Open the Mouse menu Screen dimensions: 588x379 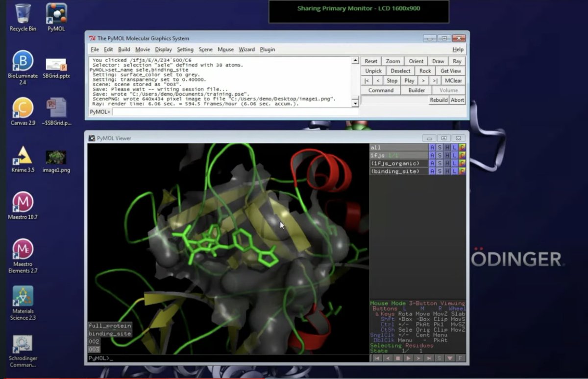click(x=225, y=49)
